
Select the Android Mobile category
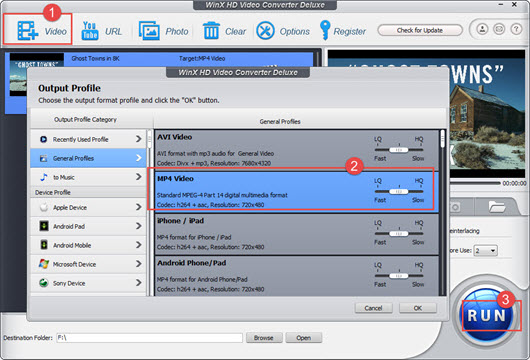[88, 245]
